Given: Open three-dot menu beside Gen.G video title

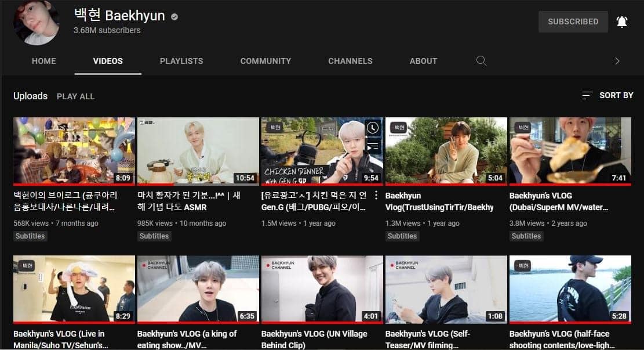Looking at the screenshot, I should 376,195.
